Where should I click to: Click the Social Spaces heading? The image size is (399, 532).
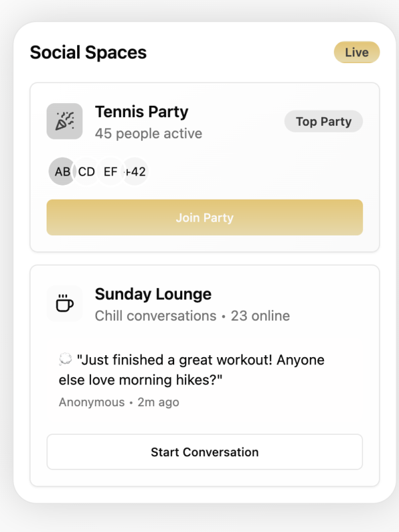[88, 53]
